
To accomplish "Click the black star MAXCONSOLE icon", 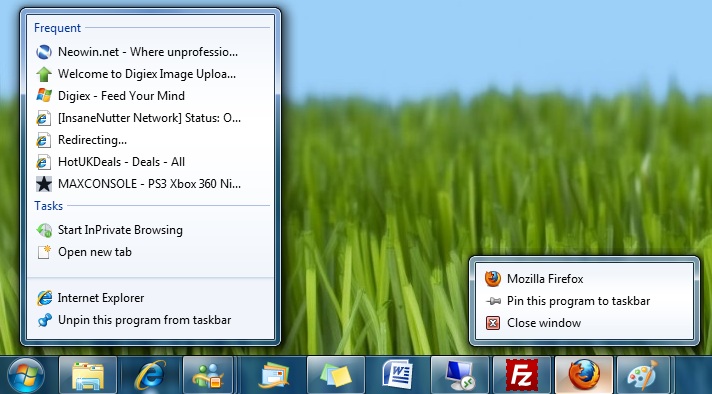I will (x=44, y=184).
